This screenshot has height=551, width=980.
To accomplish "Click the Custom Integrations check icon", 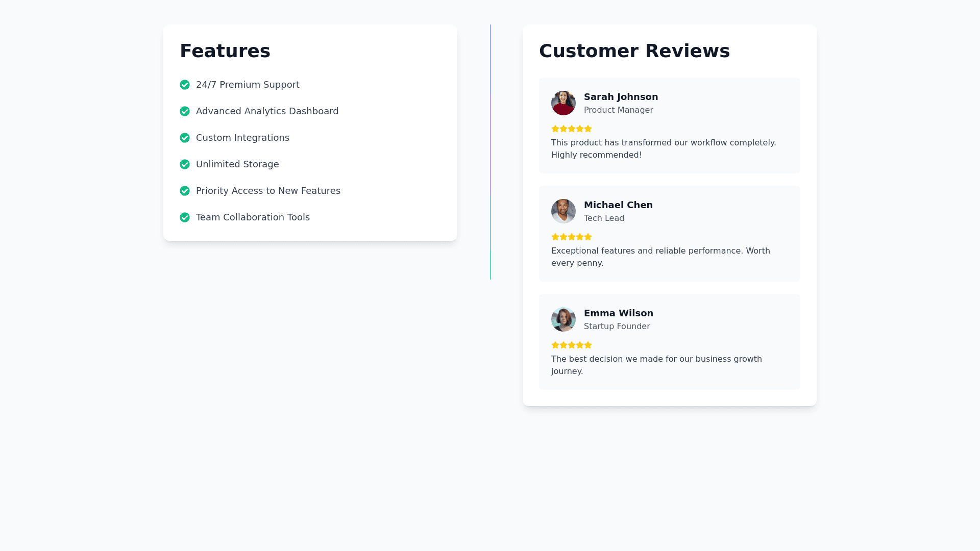I will [185, 138].
